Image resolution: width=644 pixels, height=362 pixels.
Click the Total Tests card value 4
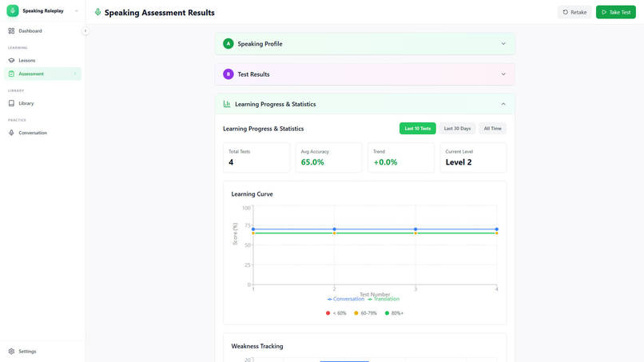point(231,162)
